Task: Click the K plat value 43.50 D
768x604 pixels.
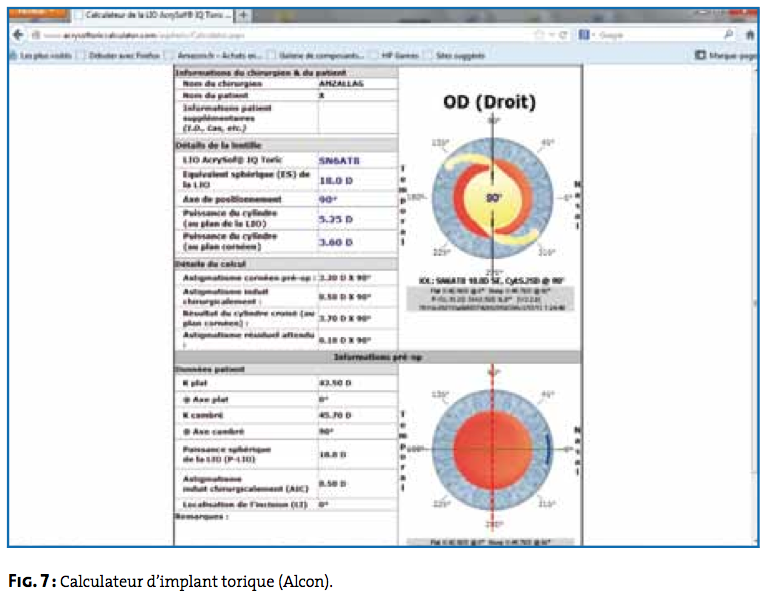Action: (x=335, y=383)
